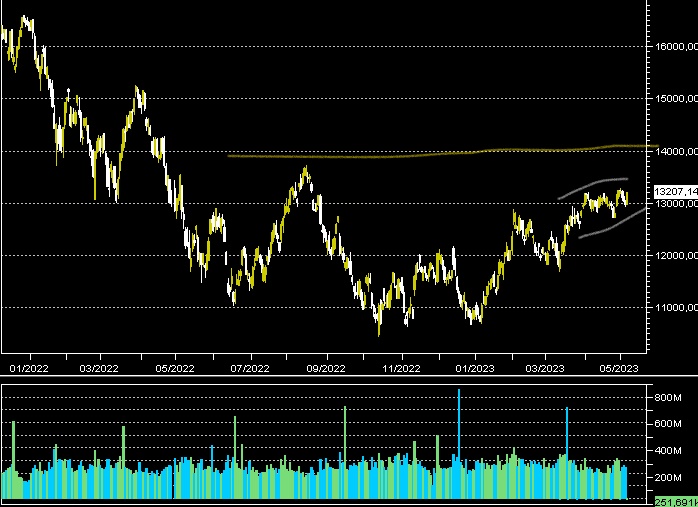This screenshot has width=698, height=507.
Task: Select the 03/2022 date label
Action: 99,369
